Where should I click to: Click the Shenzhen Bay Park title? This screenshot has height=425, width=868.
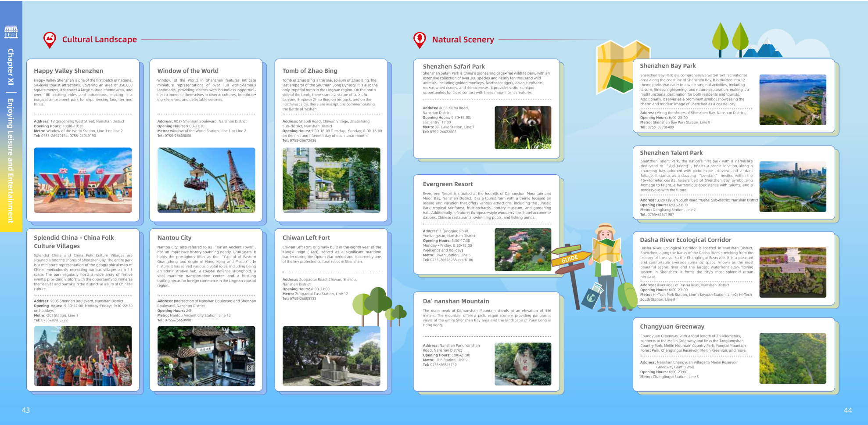point(668,66)
